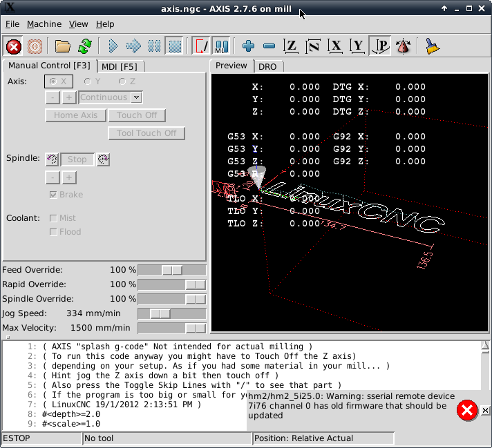Click LinuxCNC toolpath in preview
Image resolution: width=492 pixels, height=448 pixels.
click(x=352, y=207)
